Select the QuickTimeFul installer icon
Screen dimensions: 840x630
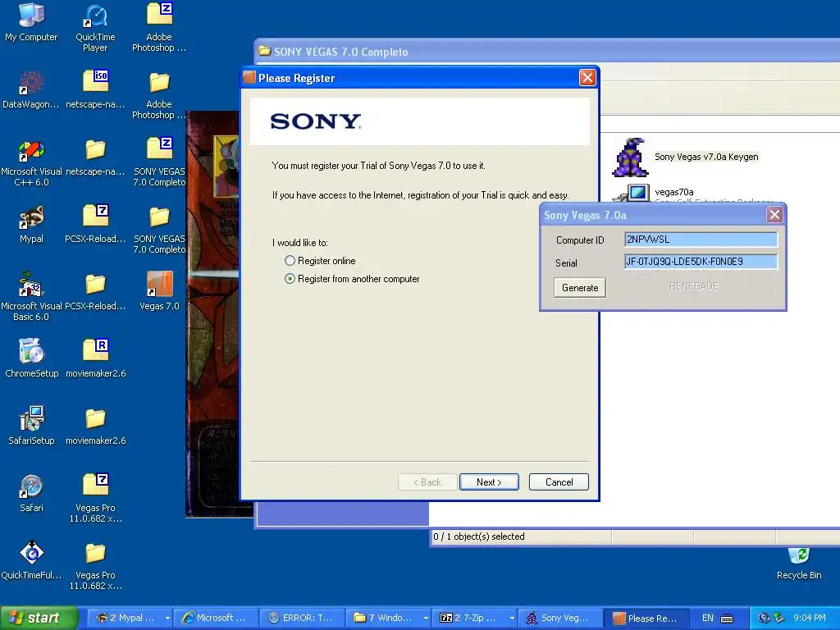point(31,559)
